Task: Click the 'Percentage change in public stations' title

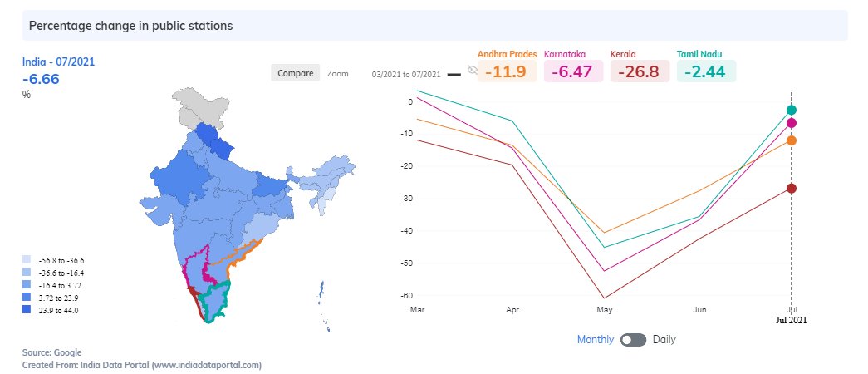Action: pos(130,26)
